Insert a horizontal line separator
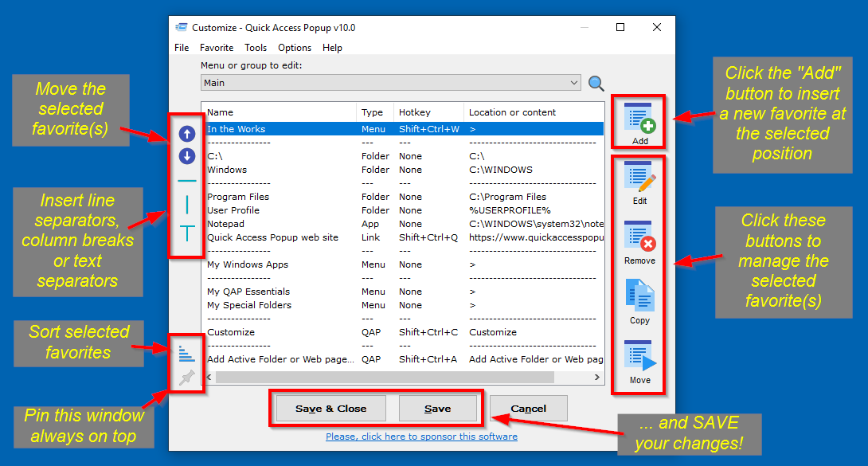The image size is (868, 466). coord(186,181)
